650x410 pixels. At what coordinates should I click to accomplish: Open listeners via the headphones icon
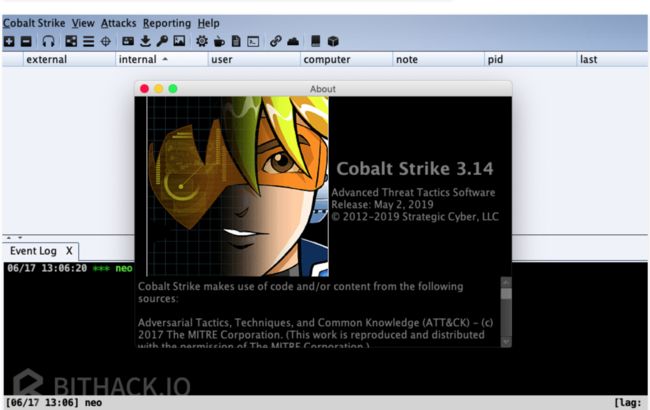coord(49,41)
